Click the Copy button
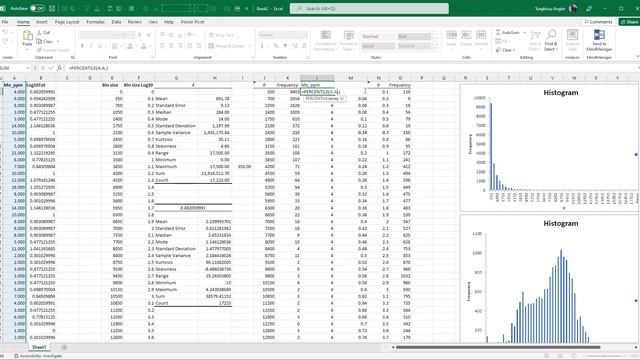Screen dimensions: 640x360 pos(45,41)
